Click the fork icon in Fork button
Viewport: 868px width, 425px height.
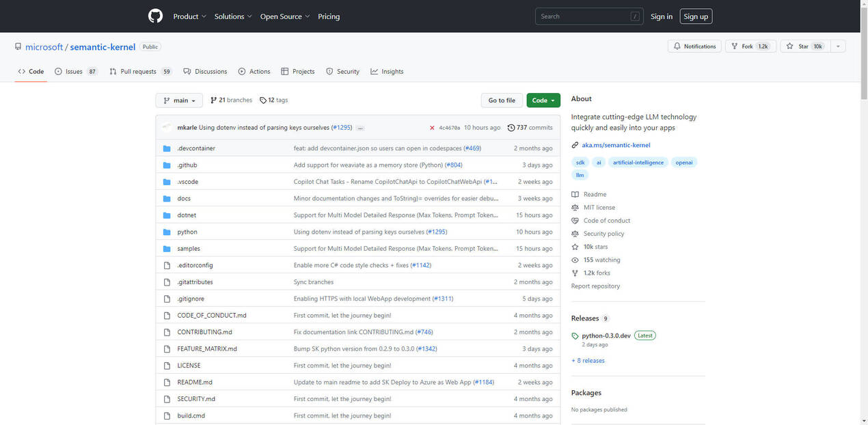click(734, 46)
